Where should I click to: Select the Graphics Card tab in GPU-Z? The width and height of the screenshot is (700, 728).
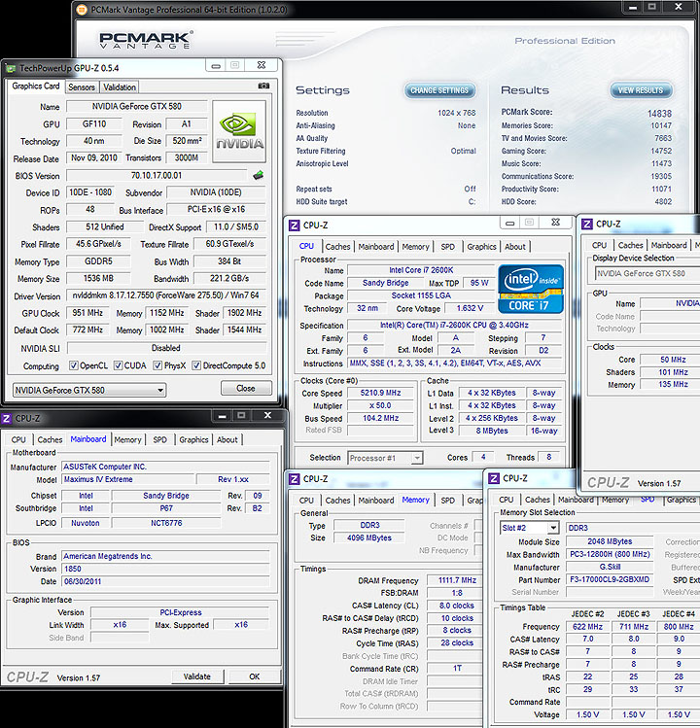tap(36, 87)
